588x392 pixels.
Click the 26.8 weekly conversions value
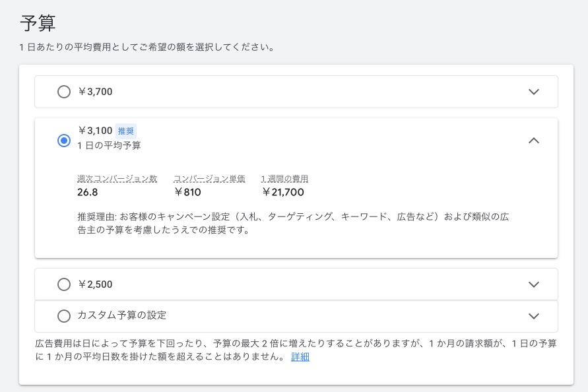tap(88, 193)
